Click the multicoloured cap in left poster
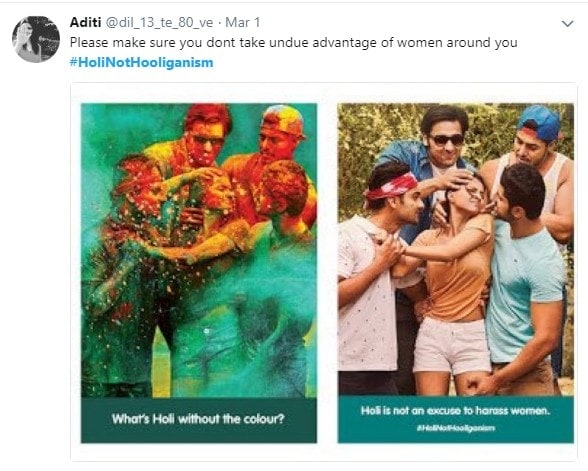Screen dimensions: 588x471 283,121
